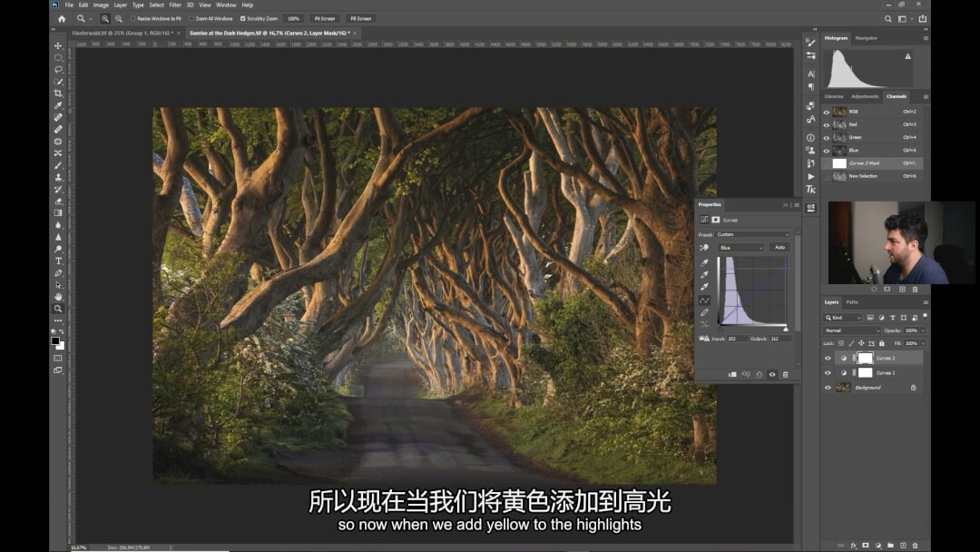The height and width of the screenshot is (552, 980).
Task: Pick the gray point eyedropper in Curves
Action: 704,274
